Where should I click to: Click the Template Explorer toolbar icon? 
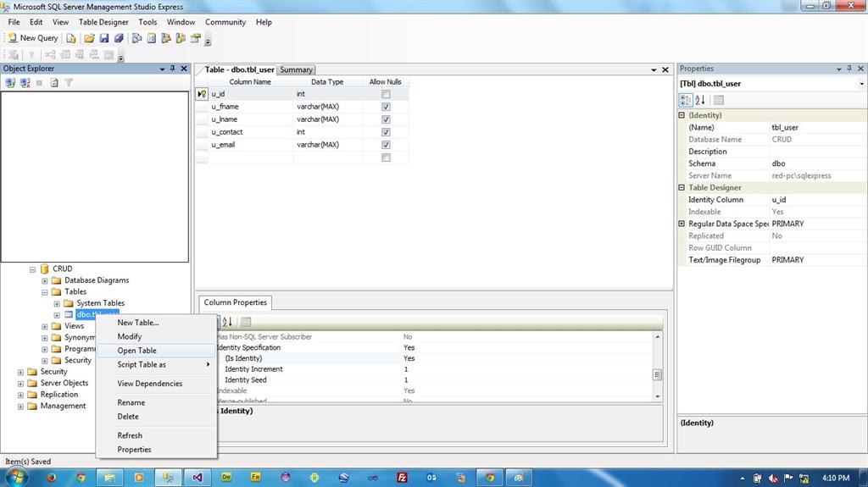click(x=181, y=38)
